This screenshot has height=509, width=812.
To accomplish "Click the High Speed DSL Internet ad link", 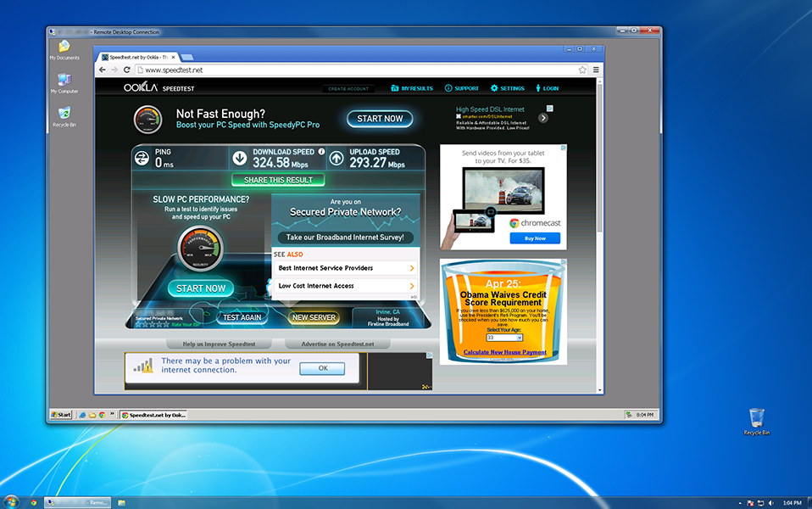I will pyautogui.click(x=490, y=109).
